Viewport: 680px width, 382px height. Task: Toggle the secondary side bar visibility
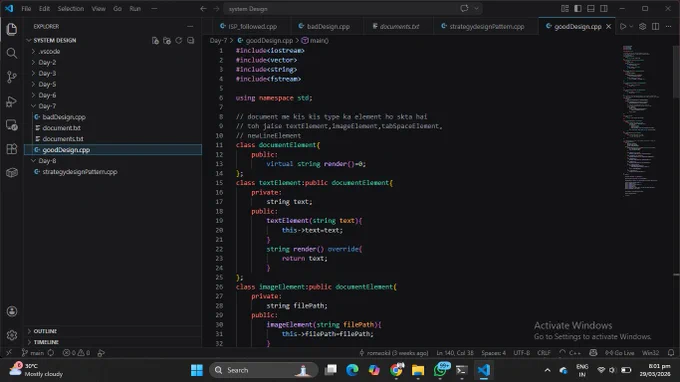tap(604, 9)
